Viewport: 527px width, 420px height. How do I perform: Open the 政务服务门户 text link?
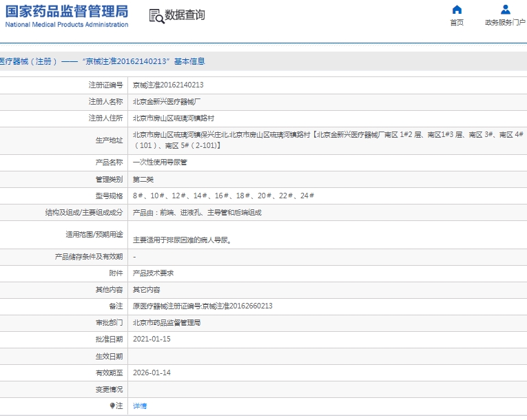505,23
